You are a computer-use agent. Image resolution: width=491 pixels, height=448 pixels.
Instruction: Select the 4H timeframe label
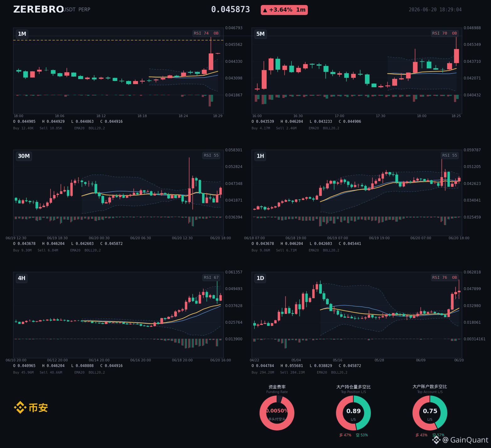tap(22, 278)
